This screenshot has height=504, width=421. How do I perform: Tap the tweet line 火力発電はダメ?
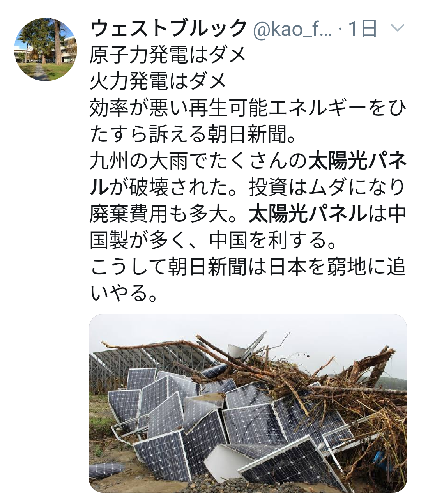[158, 81]
